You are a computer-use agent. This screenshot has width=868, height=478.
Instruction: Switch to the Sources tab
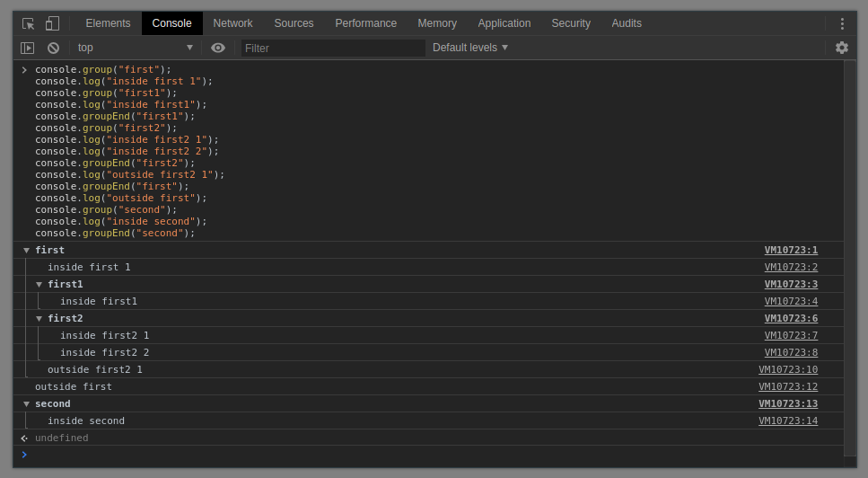pos(294,23)
